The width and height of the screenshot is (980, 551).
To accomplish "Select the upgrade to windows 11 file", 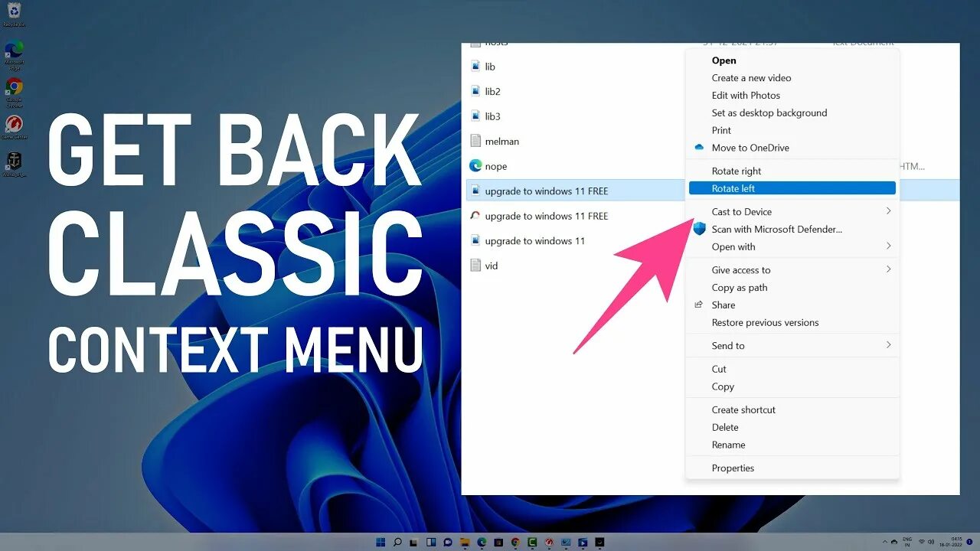I will [x=534, y=241].
